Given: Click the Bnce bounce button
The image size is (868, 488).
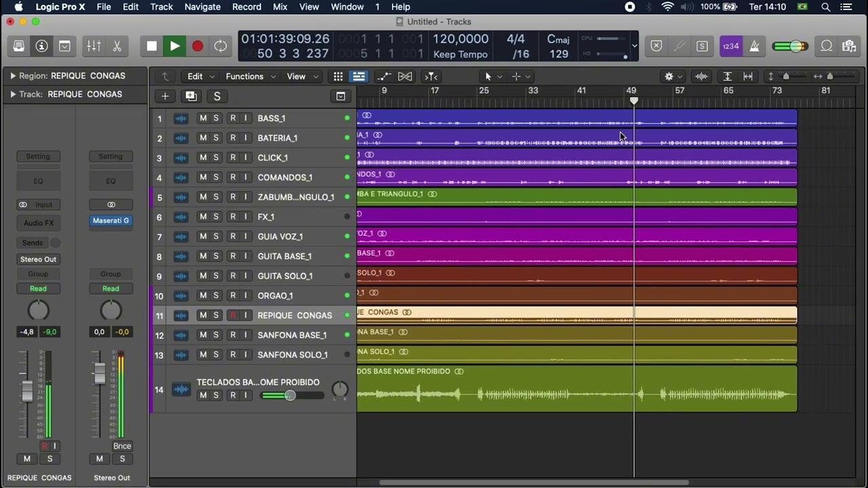Looking at the screenshot, I should click(x=122, y=446).
